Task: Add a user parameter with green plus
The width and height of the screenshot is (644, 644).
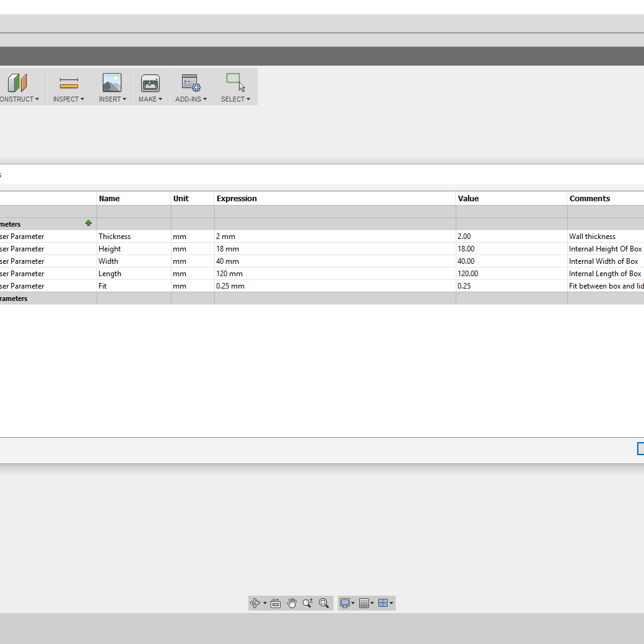Action: [x=89, y=224]
